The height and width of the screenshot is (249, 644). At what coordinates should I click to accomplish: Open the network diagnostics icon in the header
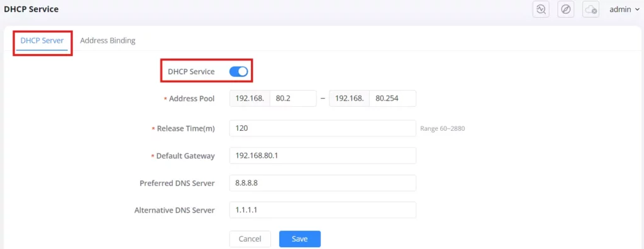point(541,9)
